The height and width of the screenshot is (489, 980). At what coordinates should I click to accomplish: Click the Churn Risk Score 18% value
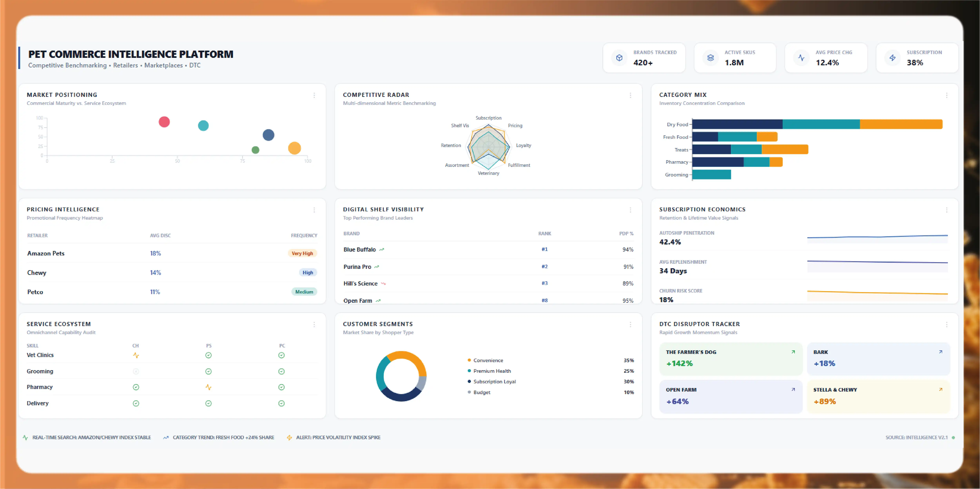point(666,300)
